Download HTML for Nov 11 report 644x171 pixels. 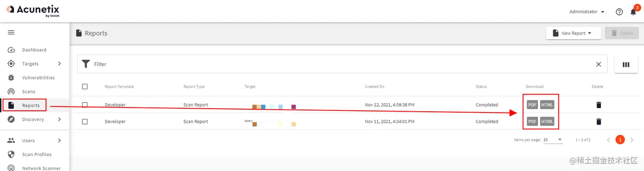click(547, 122)
